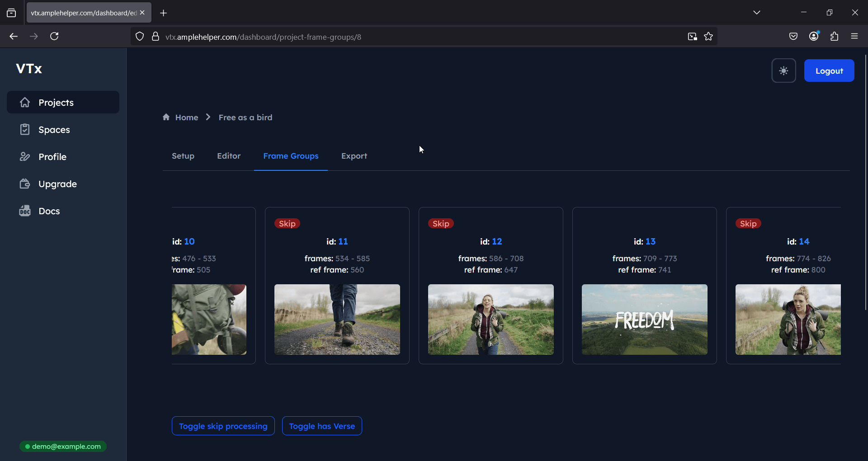Screen dimensions: 868x461
Task: Click the page vertical scrollbar
Action: pyautogui.click(x=865, y=181)
